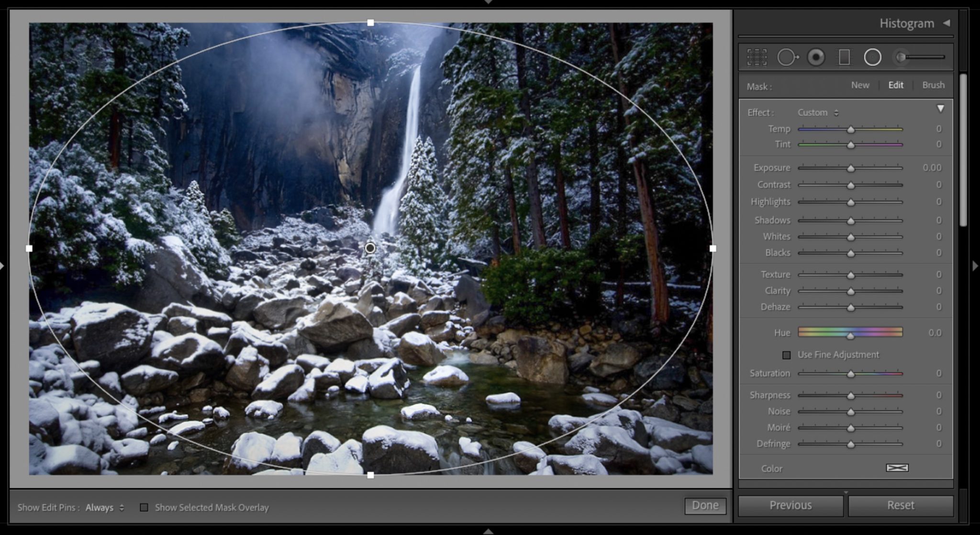This screenshot has width=980, height=535.
Task: Click the Done button
Action: [x=705, y=505]
